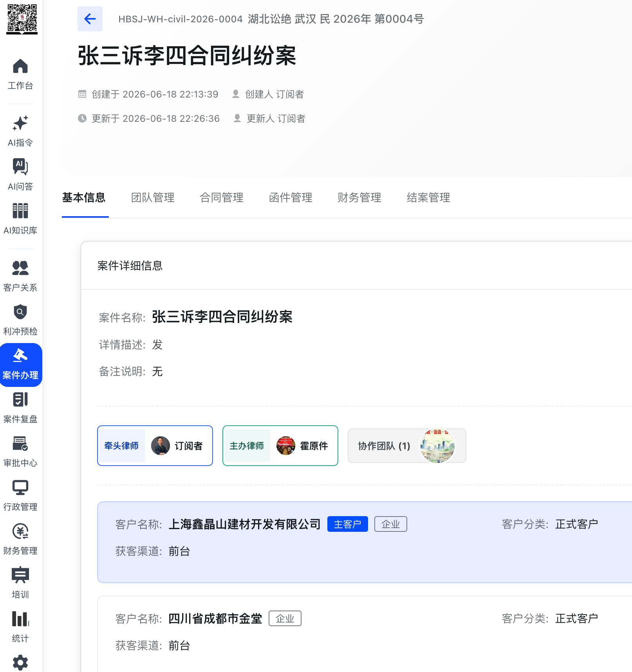The image size is (632, 672).
Task: Open settings gear at sidebar bottom
Action: click(x=20, y=663)
